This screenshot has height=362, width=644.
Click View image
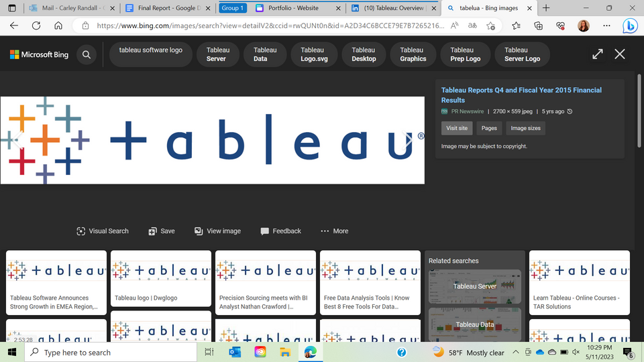[217, 231]
